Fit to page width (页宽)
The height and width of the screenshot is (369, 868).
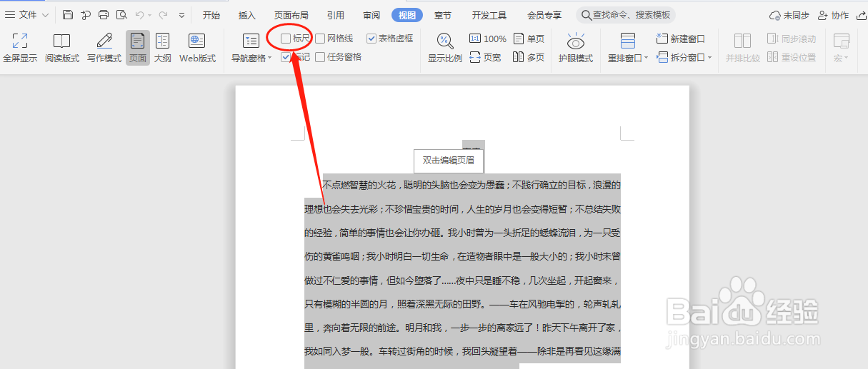tap(485, 57)
